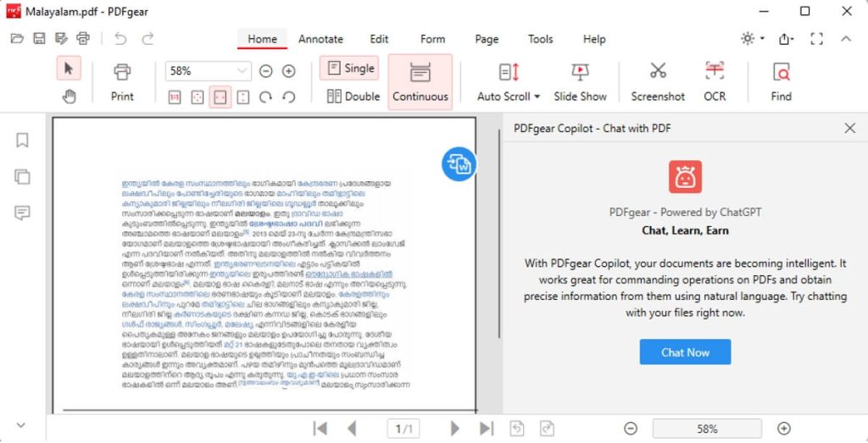The width and height of the screenshot is (868, 443).
Task: Expand the sidebar with the bottom-left chevron
Action: pyautogui.click(x=21, y=425)
